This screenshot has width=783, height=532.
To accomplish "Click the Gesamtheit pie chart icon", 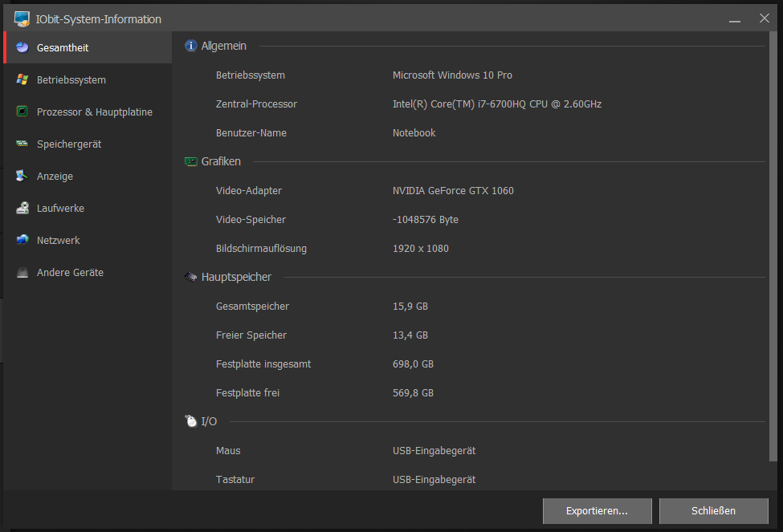I will point(22,47).
